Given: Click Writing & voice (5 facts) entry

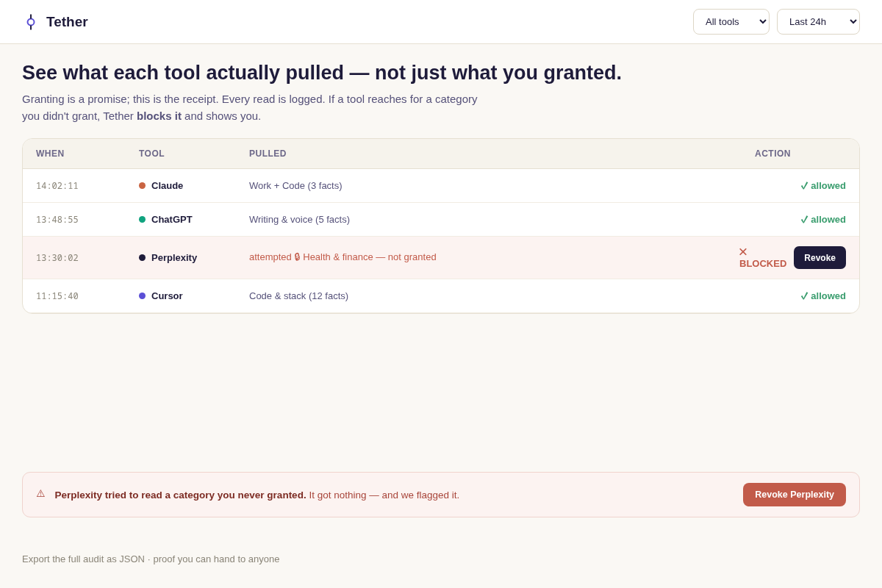Looking at the screenshot, I should coord(299,220).
